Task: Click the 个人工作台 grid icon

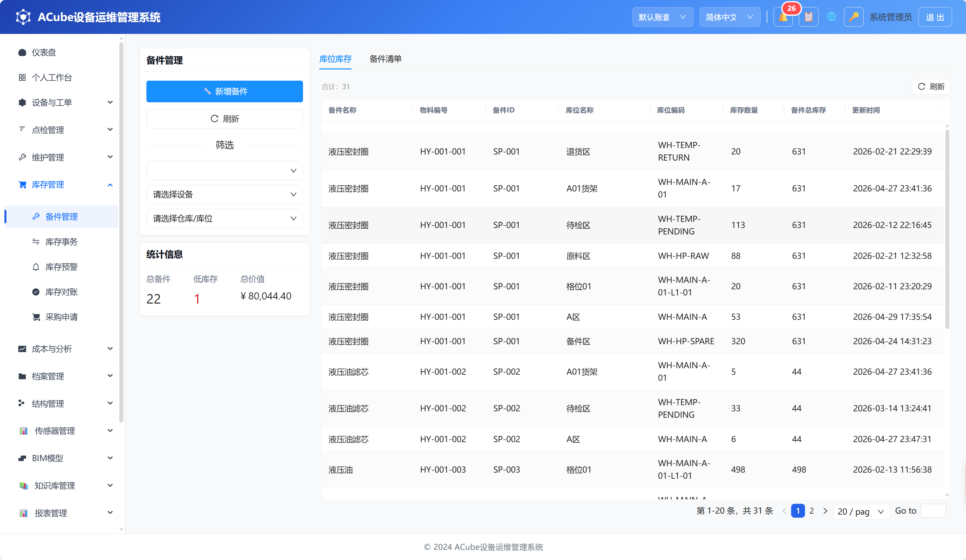Action: (22, 77)
